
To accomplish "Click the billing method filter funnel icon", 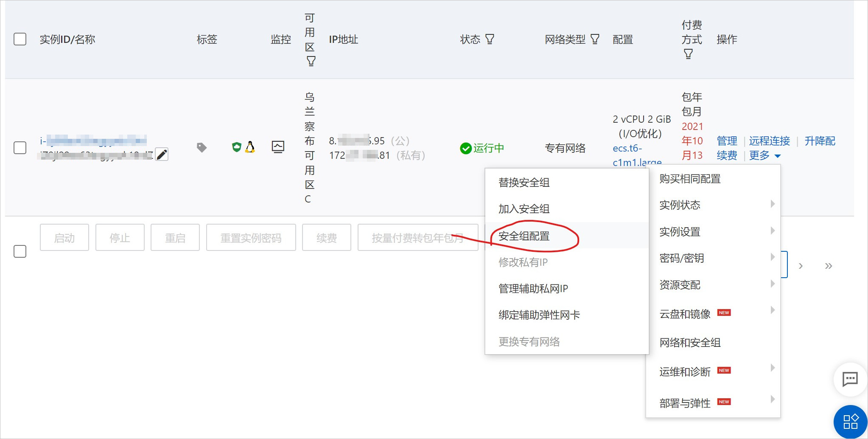I will 688,54.
